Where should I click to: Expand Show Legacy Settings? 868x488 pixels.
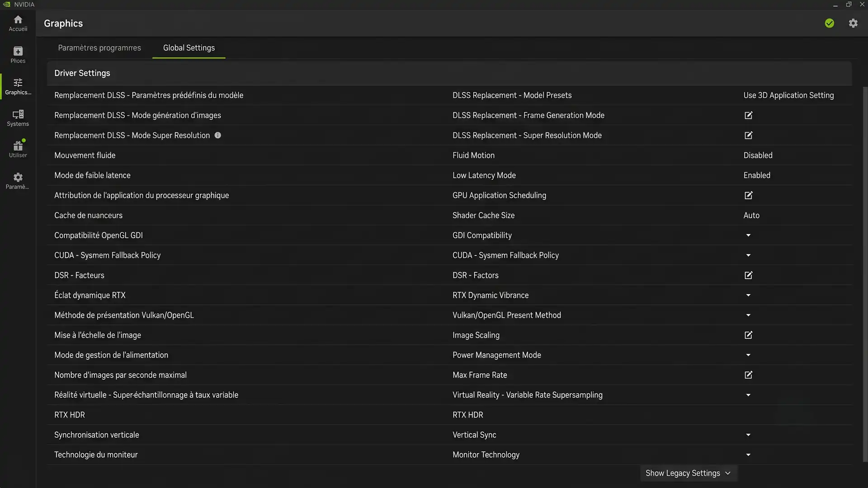[688, 473]
